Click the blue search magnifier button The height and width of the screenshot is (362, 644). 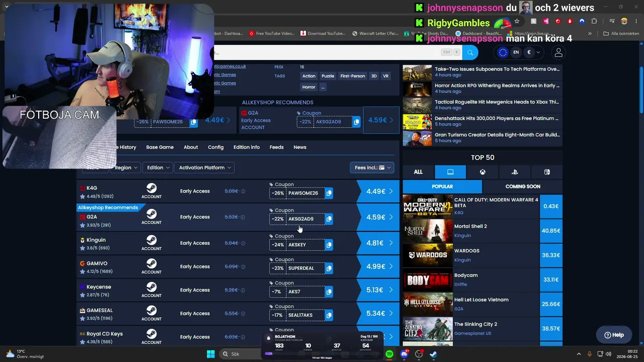(x=470, y=52)
